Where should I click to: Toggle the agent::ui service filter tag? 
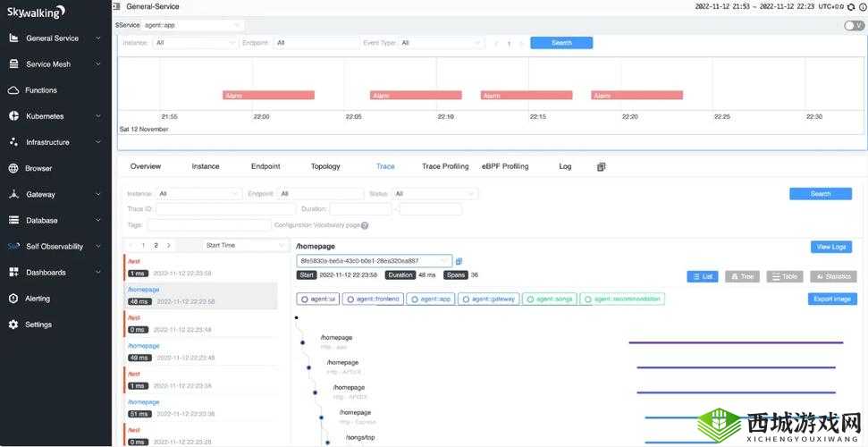pos(318,299)
